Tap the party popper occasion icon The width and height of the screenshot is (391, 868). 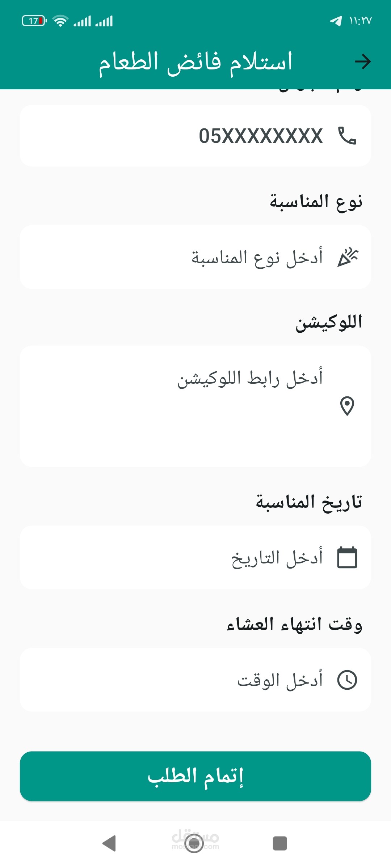coord(348,257)
